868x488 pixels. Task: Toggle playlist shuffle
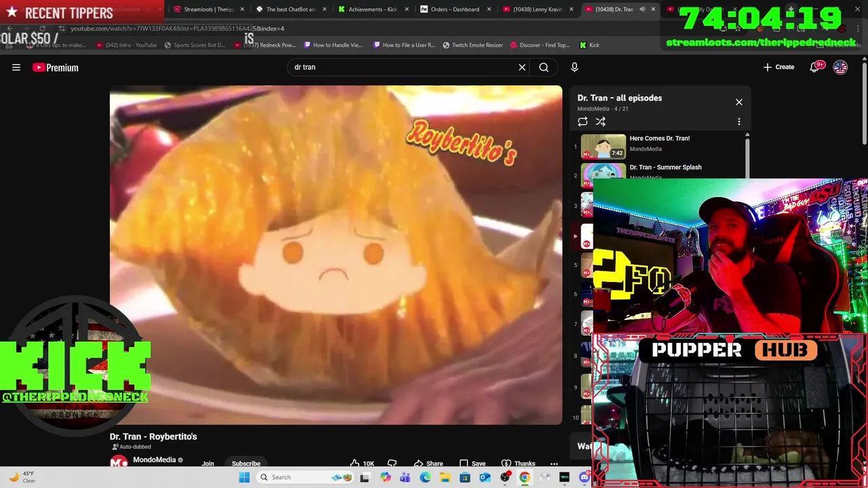point(600,122)
